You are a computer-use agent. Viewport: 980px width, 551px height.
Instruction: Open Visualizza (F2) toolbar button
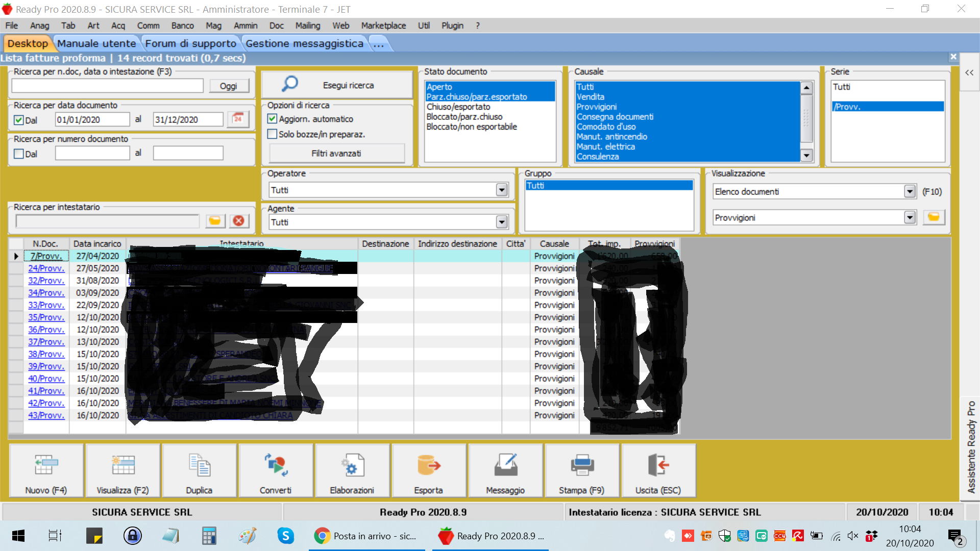point(123,470)
